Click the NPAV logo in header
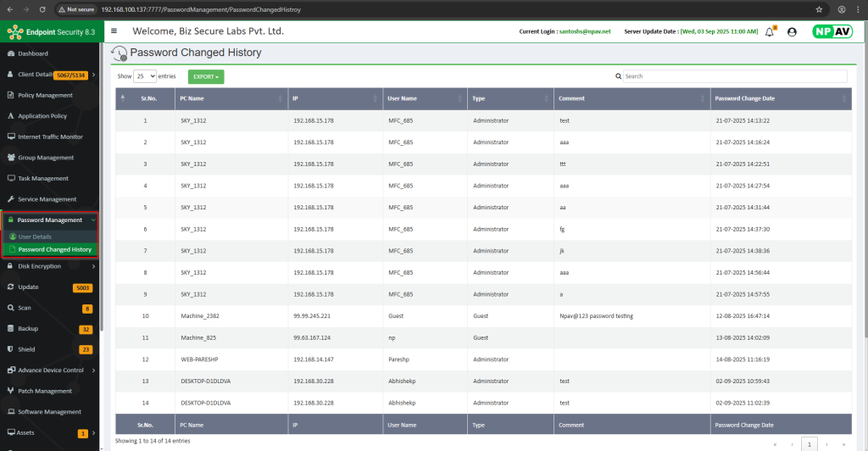 coord(832,31)
